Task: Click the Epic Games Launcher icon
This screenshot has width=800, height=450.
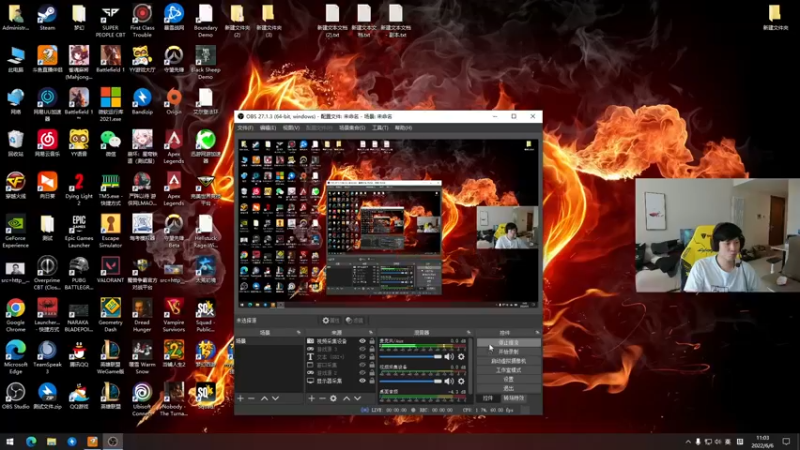Action: pos(79,225)
